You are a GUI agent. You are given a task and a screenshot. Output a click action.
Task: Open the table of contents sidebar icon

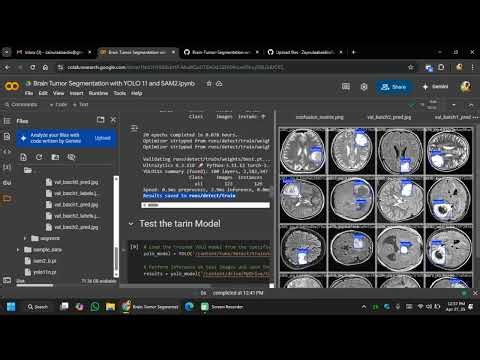pyautogui.click(x=7, y=121)
